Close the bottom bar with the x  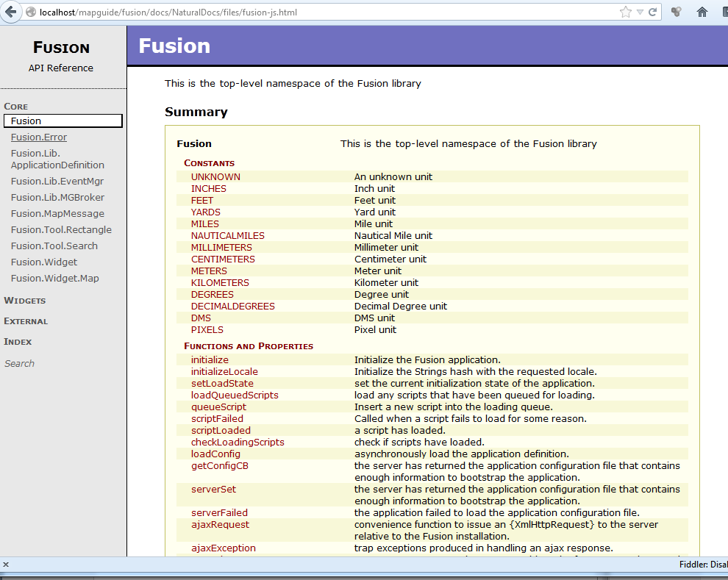point(6,565)
